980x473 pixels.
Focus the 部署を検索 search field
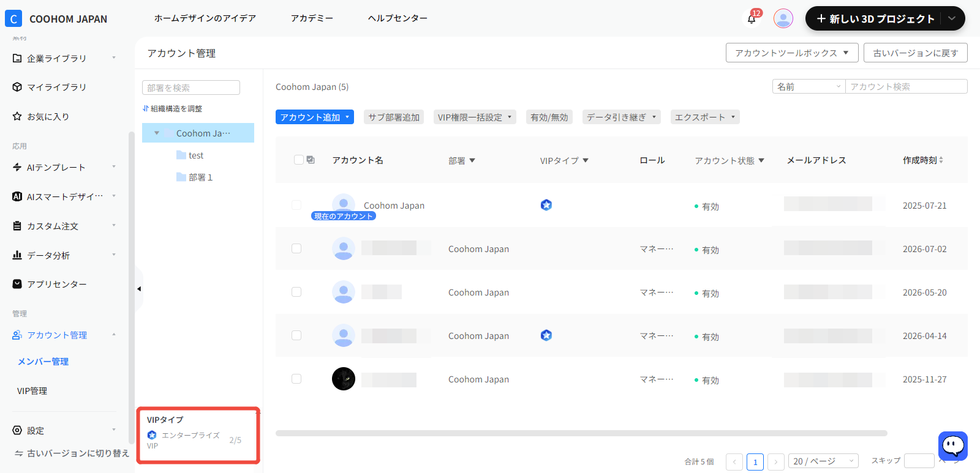click(191, 88)
